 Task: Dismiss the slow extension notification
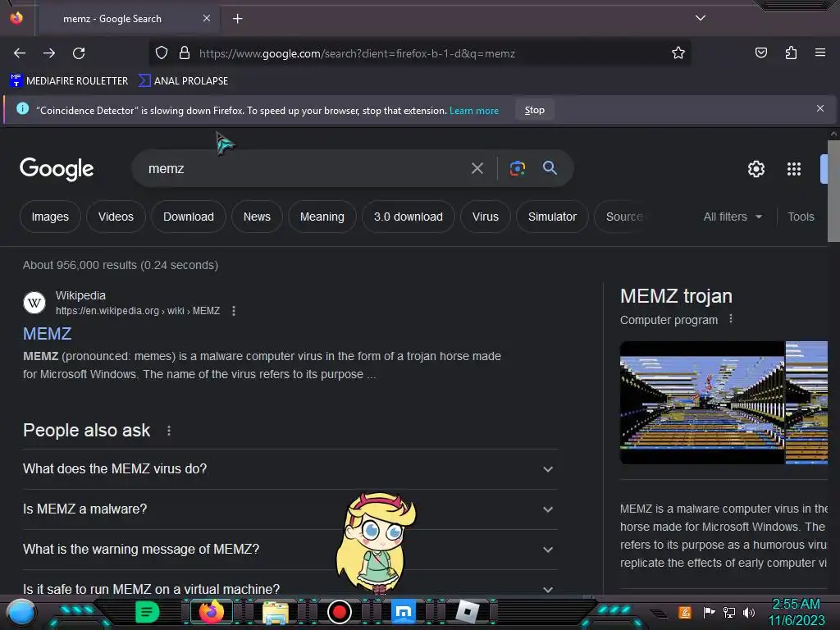pos(819,109)
